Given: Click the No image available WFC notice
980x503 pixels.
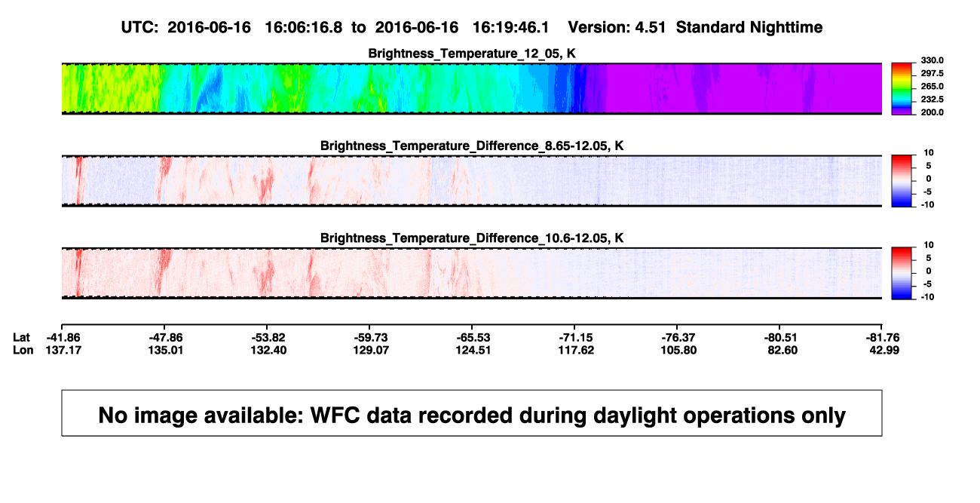Looking at the screenshot, I should 472,413.
